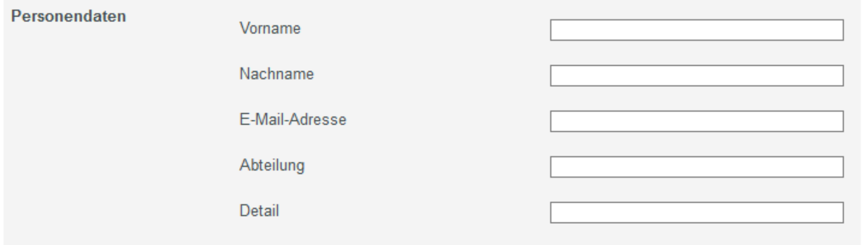This screenshot has height=245, width=868.
Task: Click the Vorname input field
Action: [x=697, y=30]
